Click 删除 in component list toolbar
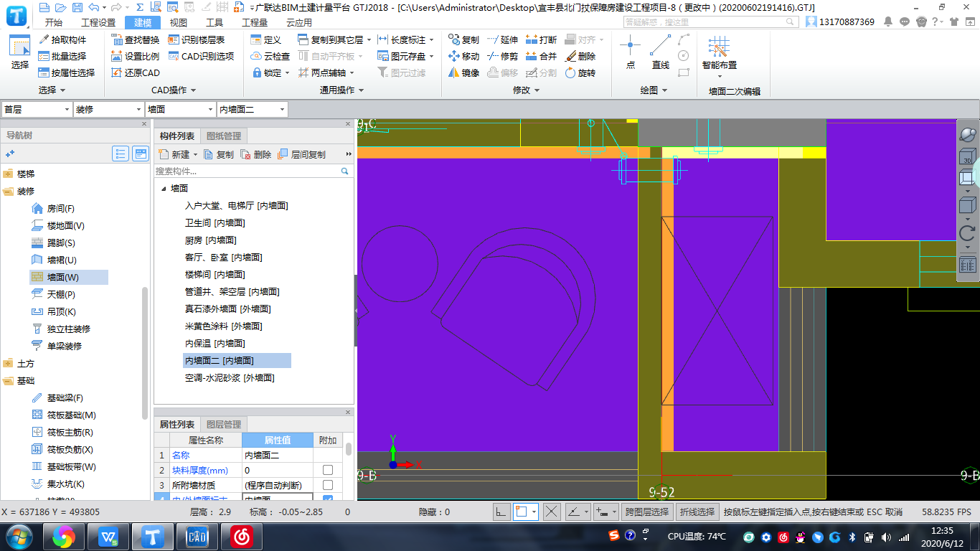This screenshot has height=551, width=980. [256, 154]
